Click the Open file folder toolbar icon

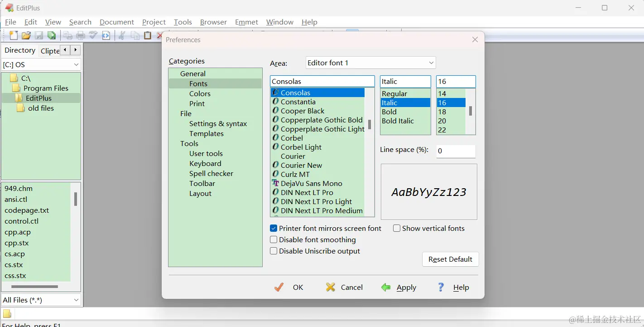[x=26, y=35]
